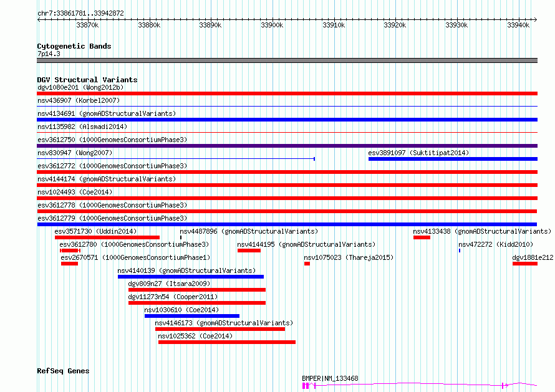555x392 pixels.
Task: Click the 33920k ruler tick label
Action: [x=395, y=25]
